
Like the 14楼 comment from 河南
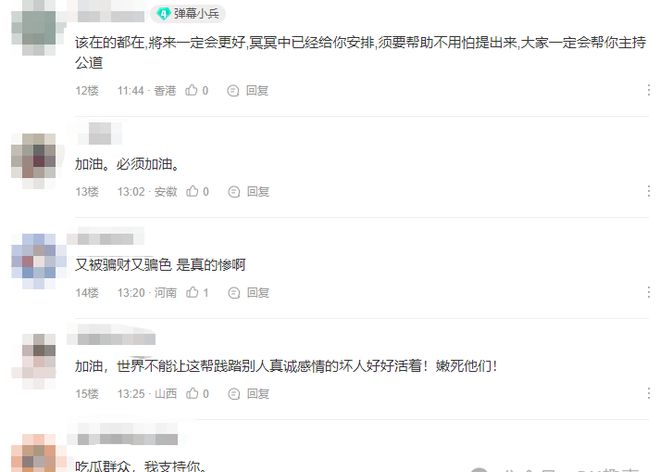[192, 292]
